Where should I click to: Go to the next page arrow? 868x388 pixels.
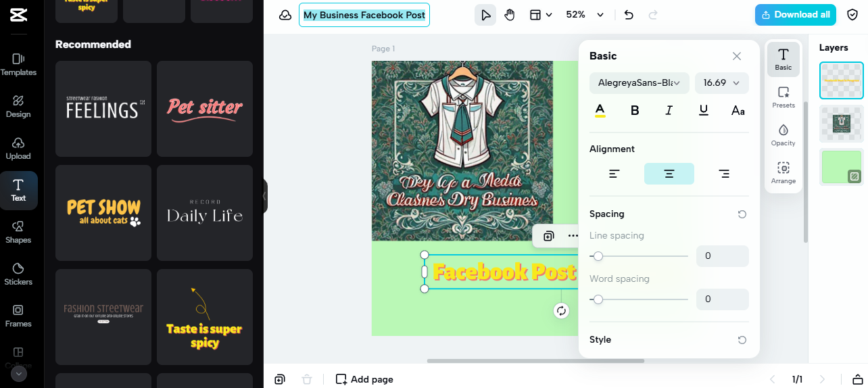coord(823,379)
